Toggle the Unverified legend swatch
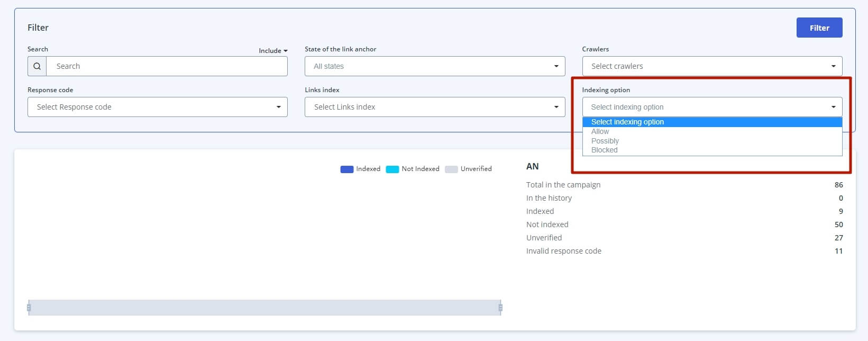This screenshot has height=341, width=868. (x=451, y=169)
